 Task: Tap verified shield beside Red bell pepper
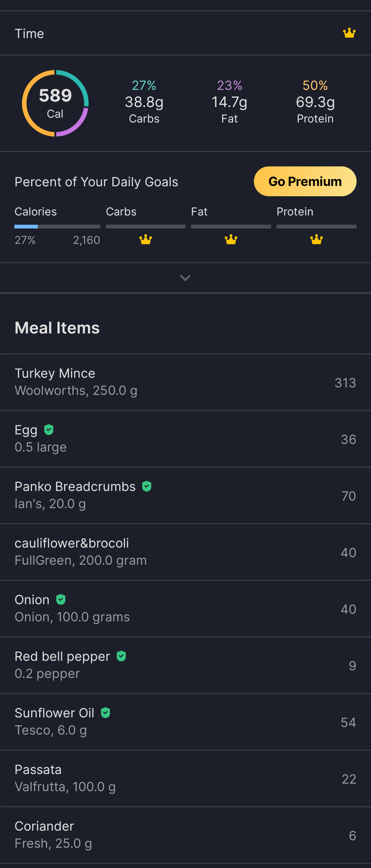pyautogui.click(x=121, y=656)
